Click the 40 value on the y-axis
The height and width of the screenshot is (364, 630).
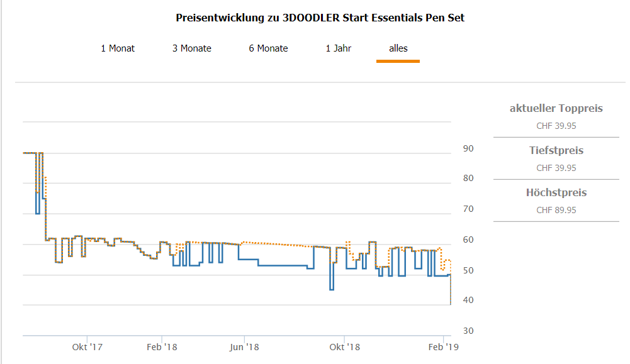point(468,301)
